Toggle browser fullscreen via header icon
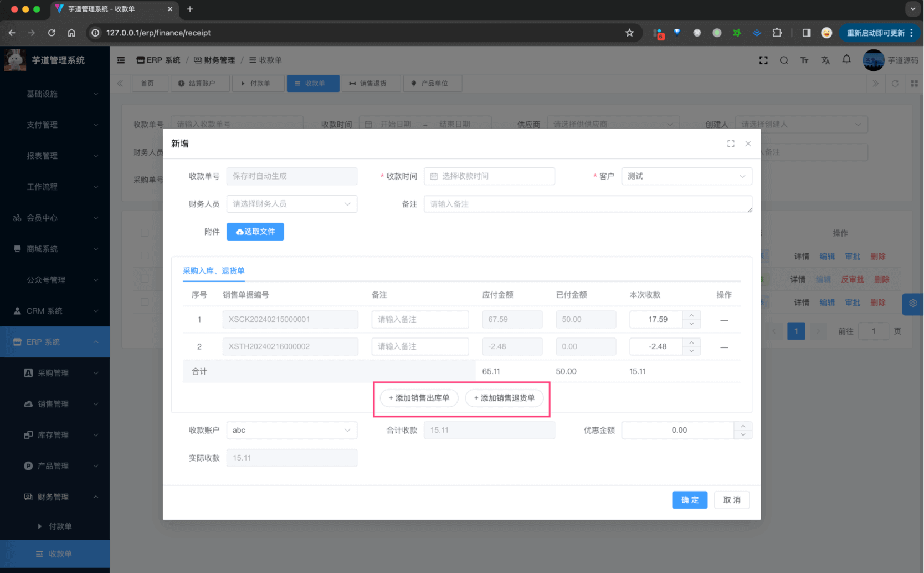924x573 pixels. pos(763,60)
